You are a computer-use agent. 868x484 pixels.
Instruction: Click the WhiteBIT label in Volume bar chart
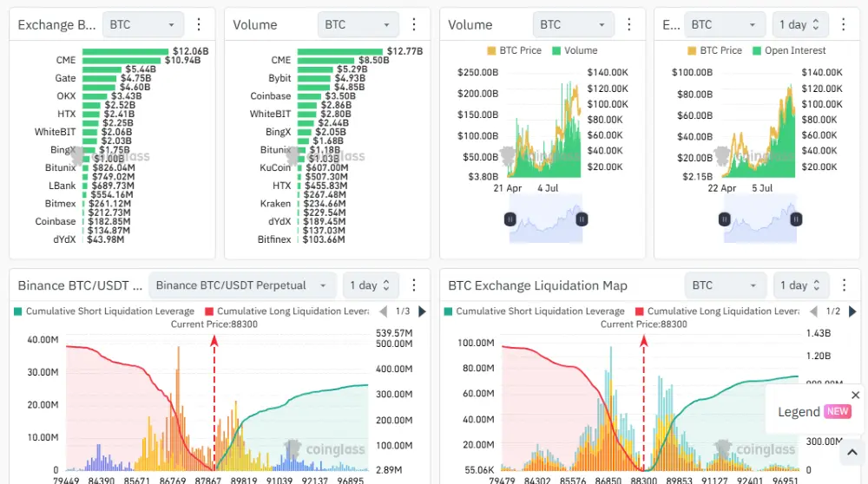[x=270, y=114]
